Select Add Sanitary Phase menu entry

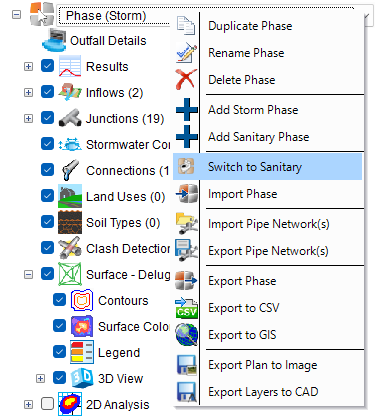(x=268, y=137)
